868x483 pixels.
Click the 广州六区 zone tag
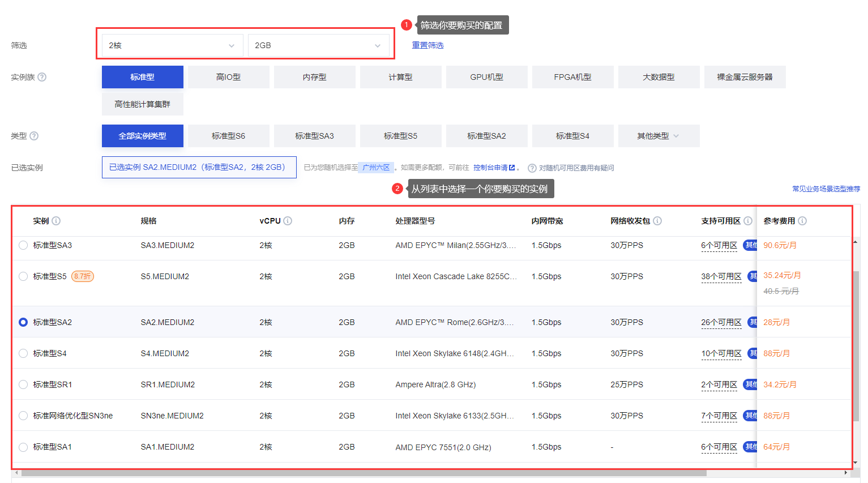click(x=376, y=168)
